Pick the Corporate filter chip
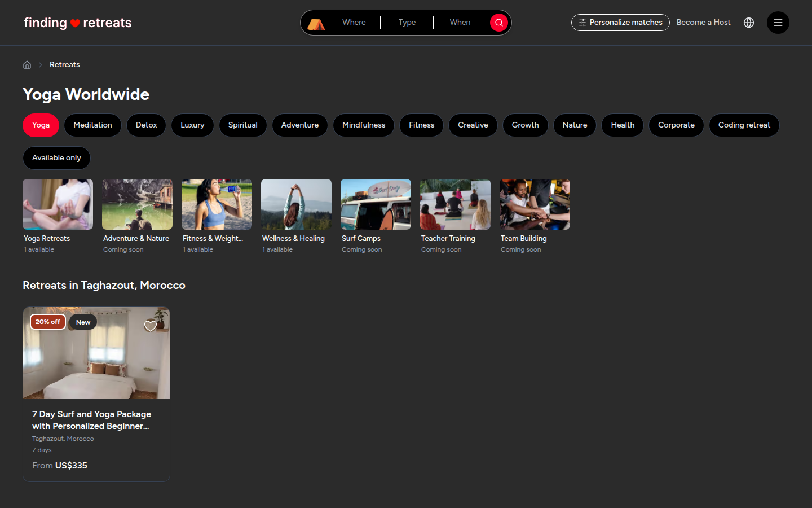Viewport: 812px width, 508px height. tap(676, 125)
